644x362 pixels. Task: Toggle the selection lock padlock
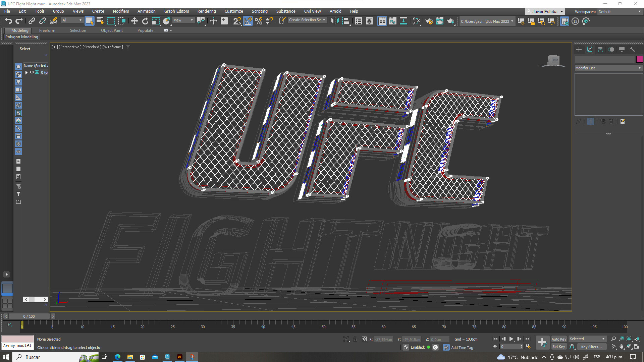click(355, 339)
